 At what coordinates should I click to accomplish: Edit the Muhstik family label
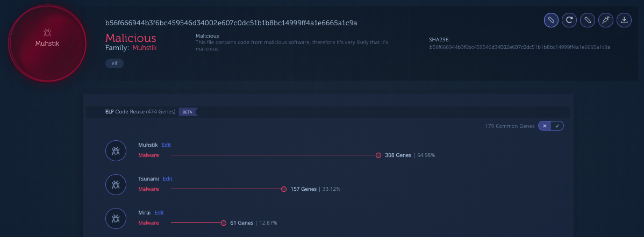point(166,145)
